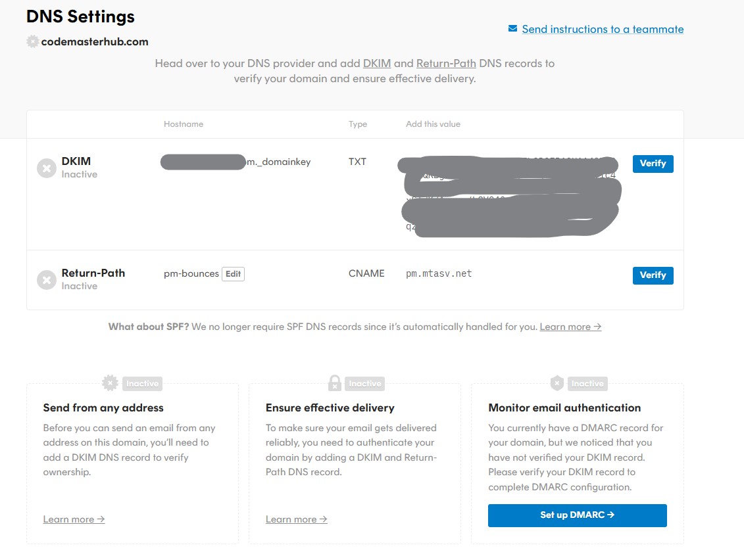Click shield icon above Monitor email authentication
744x560 pixels.
[557, 383]
